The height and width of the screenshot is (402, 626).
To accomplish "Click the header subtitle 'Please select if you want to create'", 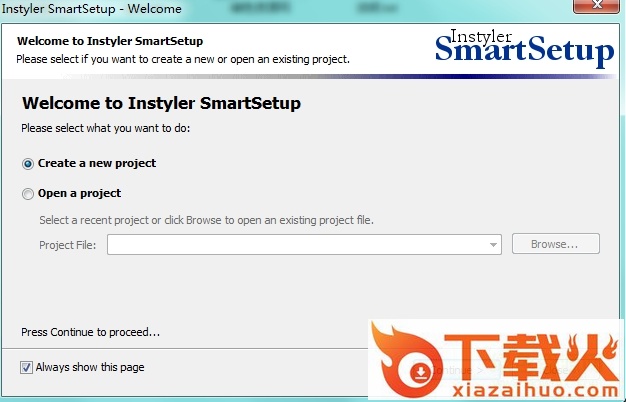I will [183, 59].
